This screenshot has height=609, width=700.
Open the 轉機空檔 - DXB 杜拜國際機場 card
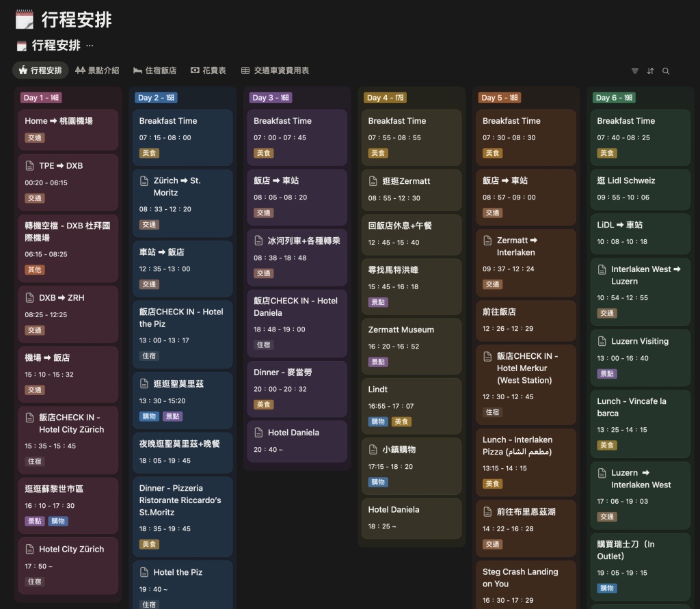click(68, 248)
